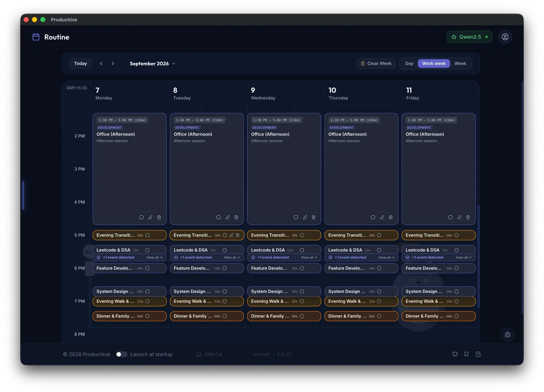Image resolution: width=544 pixels, height=392 pixels.
Task: Switch to Week view
Action: (460, 63)
